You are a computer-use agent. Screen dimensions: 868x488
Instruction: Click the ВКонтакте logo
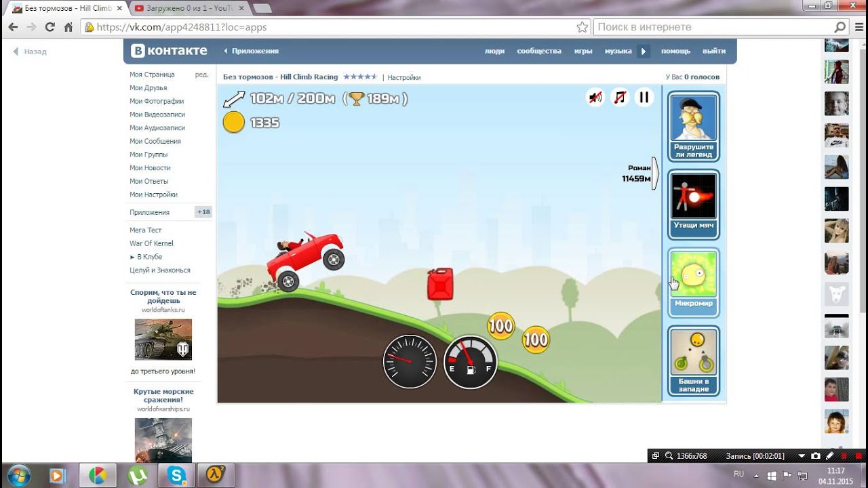(169, 51)
